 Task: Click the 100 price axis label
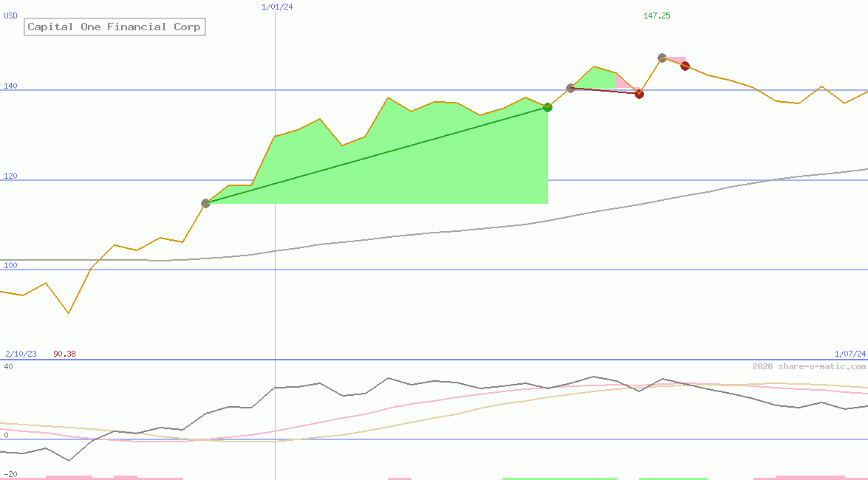[x=10, y=265]
